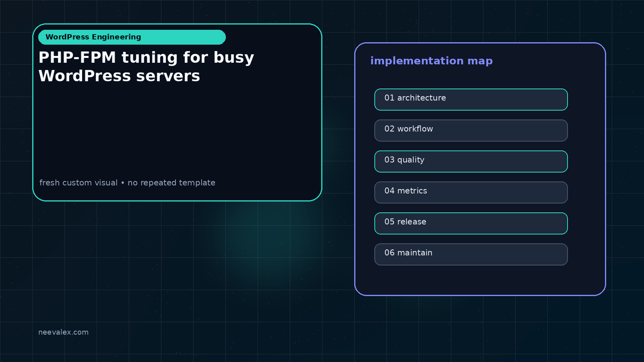Image resolution: width=644 pixels, height=362 pixels.
Task: Click the WordPress Engineering category badge
Action: pos(132,37)
